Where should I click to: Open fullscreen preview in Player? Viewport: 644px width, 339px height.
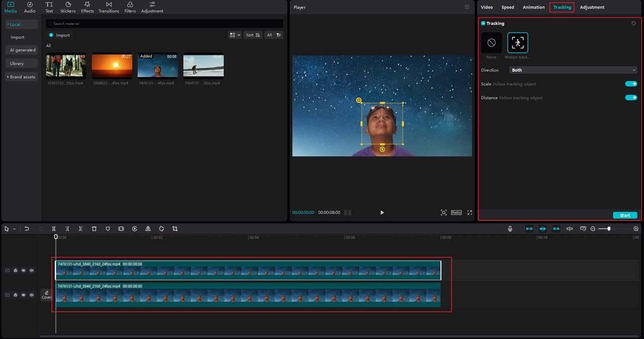[470, 213]
